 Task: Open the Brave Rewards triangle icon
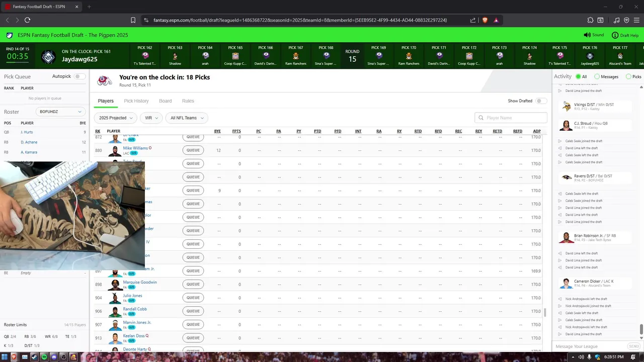pyautogui.click(x=496, y=20)
